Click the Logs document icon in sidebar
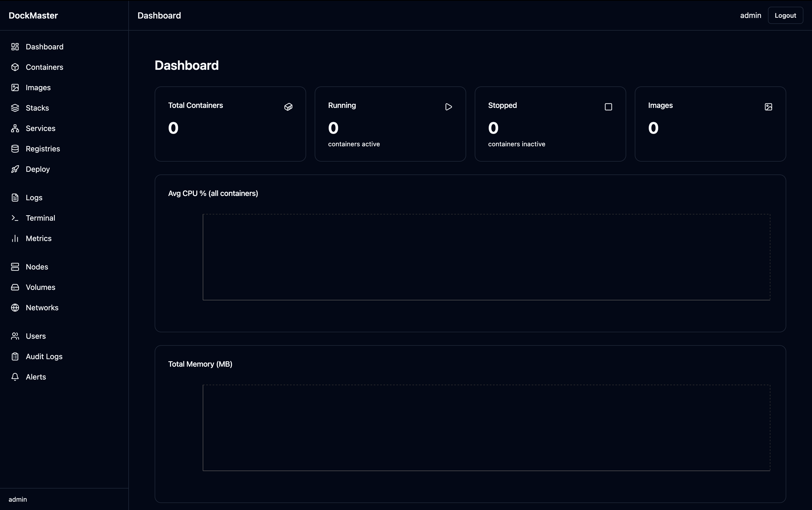The width and height of the screenshot is (812, 510). coord(15,198)
